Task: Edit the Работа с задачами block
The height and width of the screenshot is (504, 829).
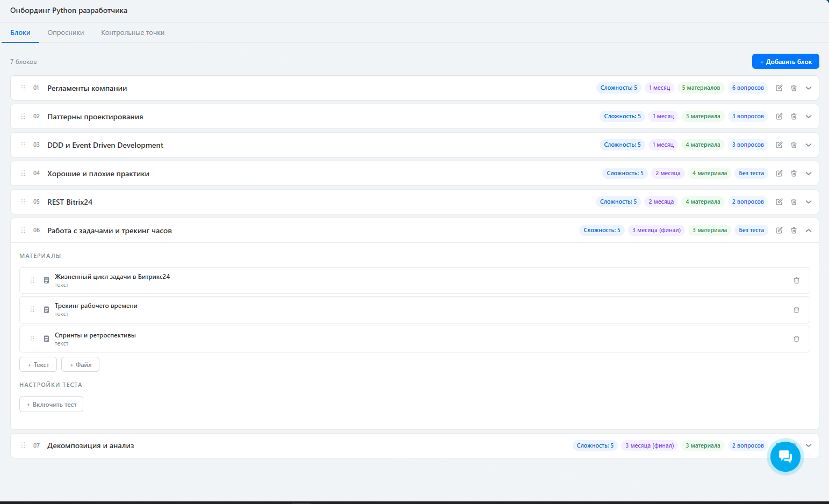Action: (x=779, y=231)
